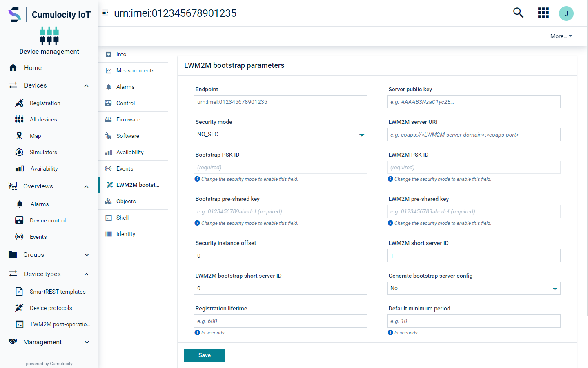The width and height of the screenshot is (588, 368).
Task: Click the Cumulocity S logo
Action: click(x=14, y=15)
